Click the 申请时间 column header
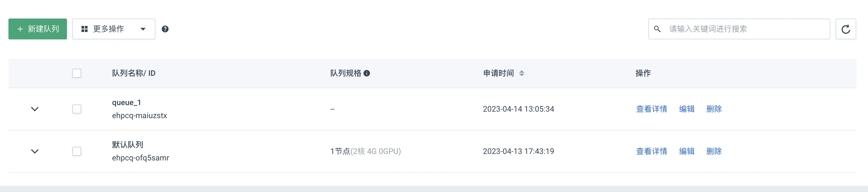 [498, 73]
